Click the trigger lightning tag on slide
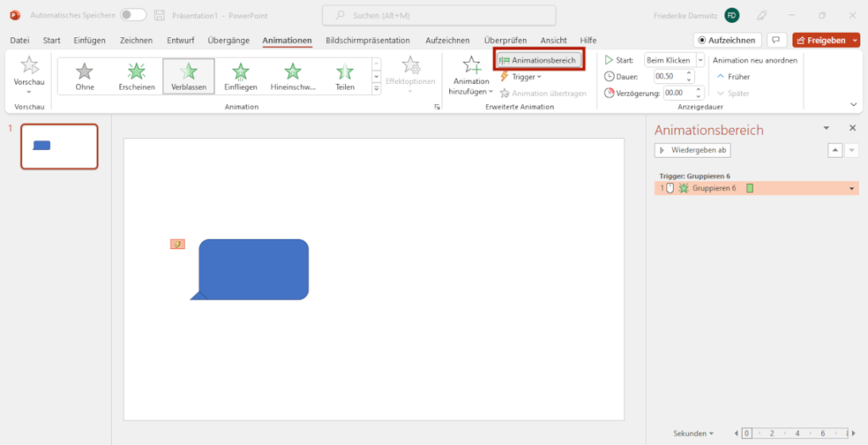Screen dimensions: 868x445 (178, 244)
